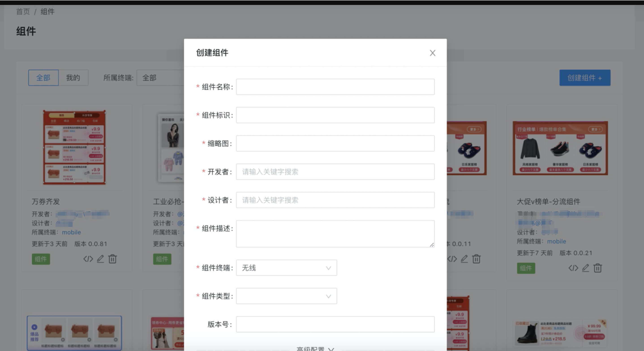Edit the 大促v榜单-分流组件 component
Image resolution: width=644 pixels, height=351 pixels.
[586, 268]
